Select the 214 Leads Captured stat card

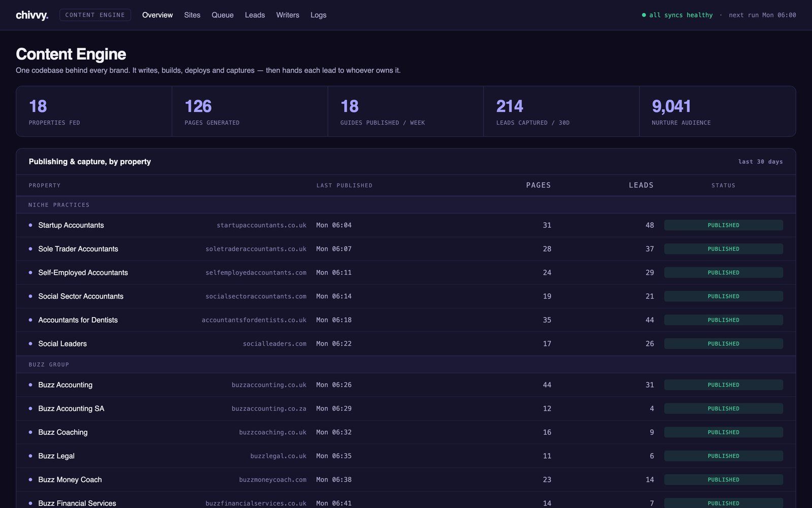coord(561,111)
